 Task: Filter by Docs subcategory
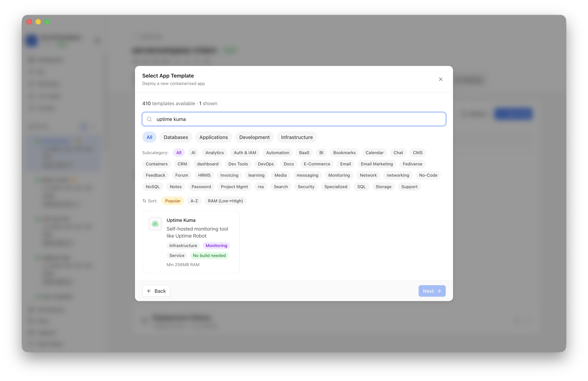[289, 164]
